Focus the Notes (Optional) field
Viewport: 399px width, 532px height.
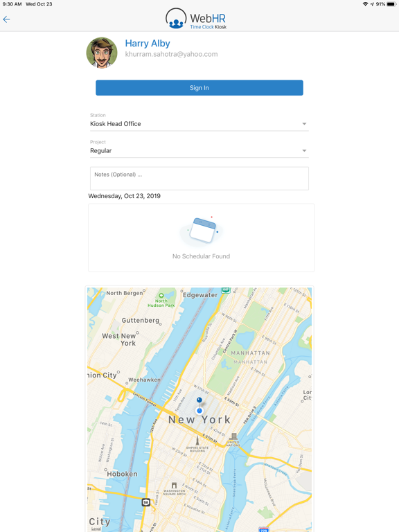click(x=199, y=178)
